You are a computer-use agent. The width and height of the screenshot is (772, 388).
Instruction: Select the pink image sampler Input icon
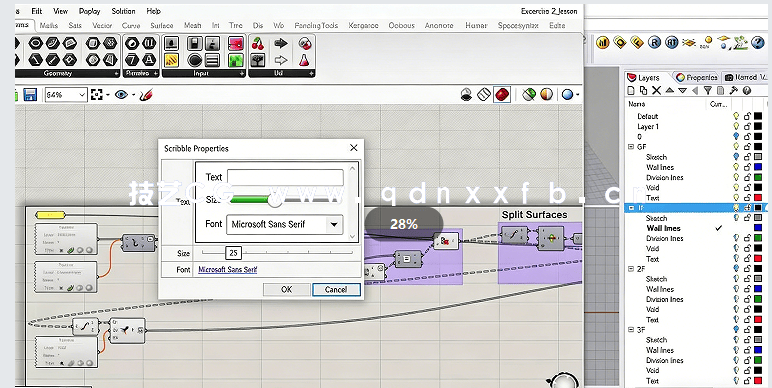236,44
